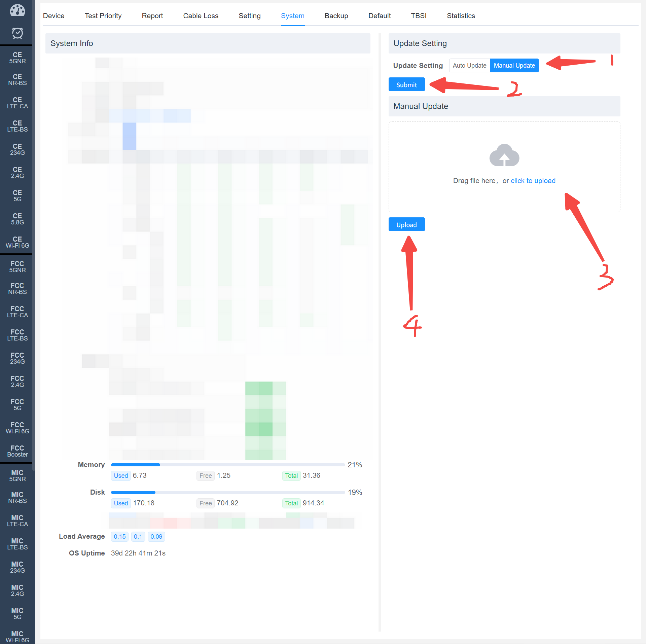The height and width of the screenshot is (644, 646).
Task: Select Manual Update mode option
Action: [514, 66]
